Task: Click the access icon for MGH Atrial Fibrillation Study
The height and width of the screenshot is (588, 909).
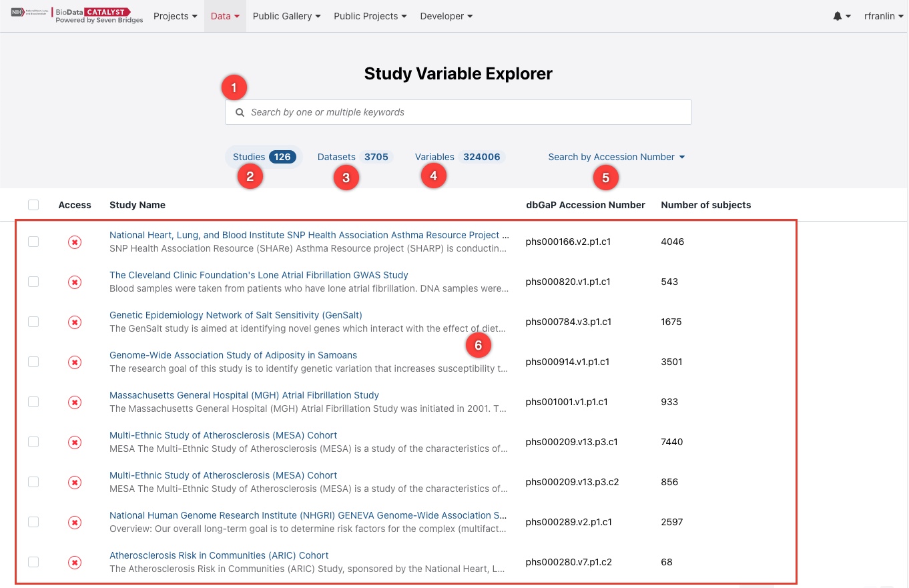Action: pos(75,402)
